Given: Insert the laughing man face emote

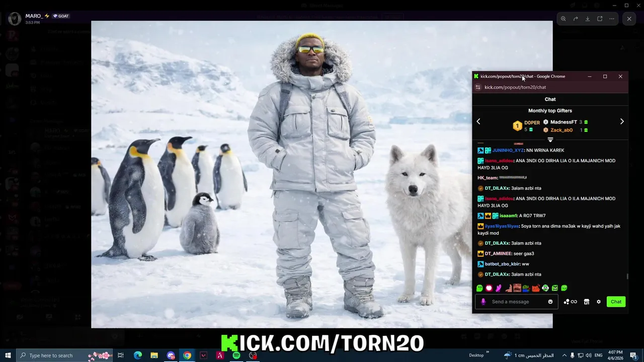Looking at the screenshot, I should coord(517,288).
